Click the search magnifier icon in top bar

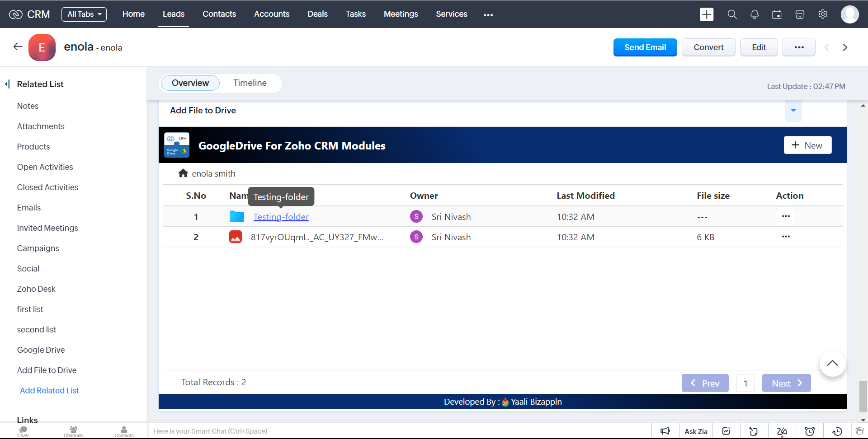click(x=732, y=14)
